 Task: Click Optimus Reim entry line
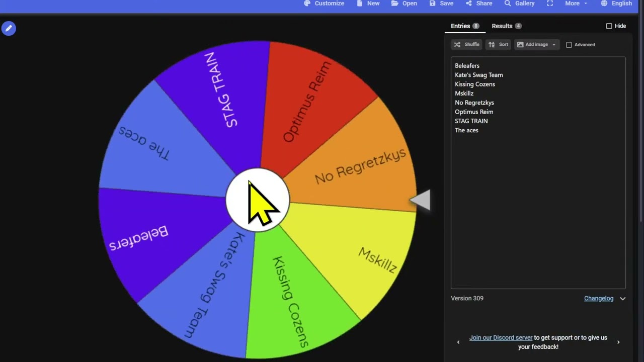474,112
